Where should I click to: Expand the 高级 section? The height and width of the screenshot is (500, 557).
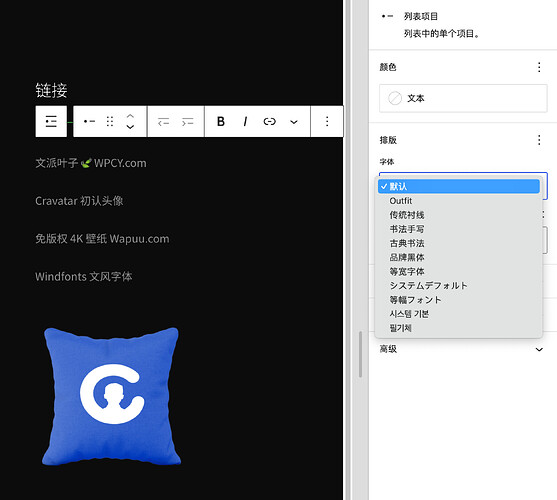pyautogui.click(x=463, y=349)
